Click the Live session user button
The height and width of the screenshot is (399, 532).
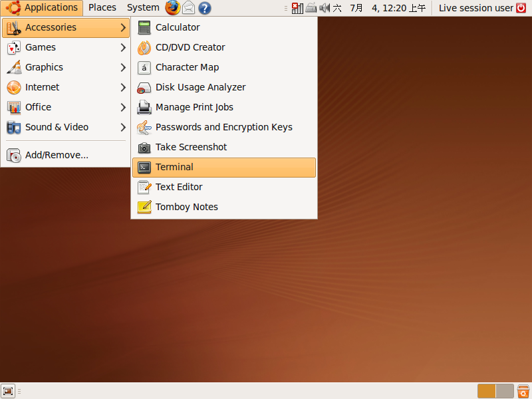point(476,8)
